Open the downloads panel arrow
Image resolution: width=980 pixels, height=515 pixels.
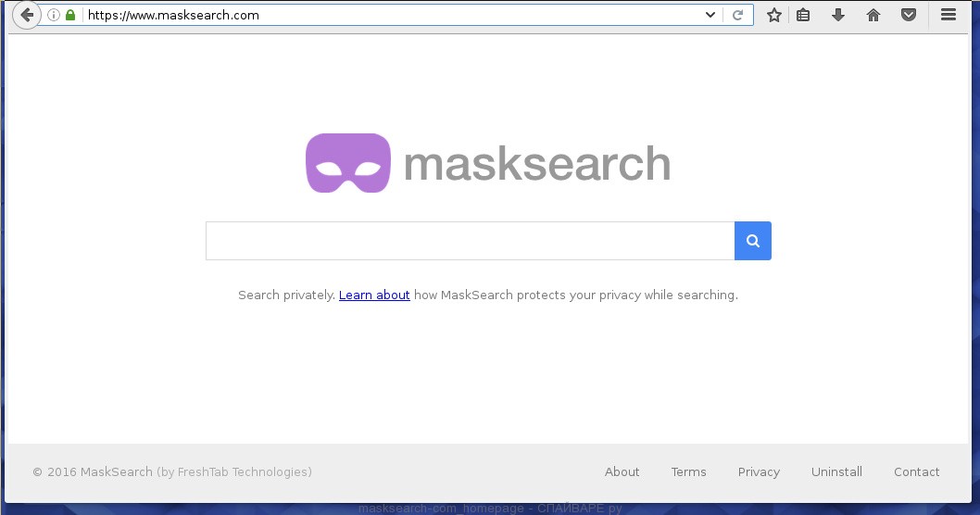point(838,15)
